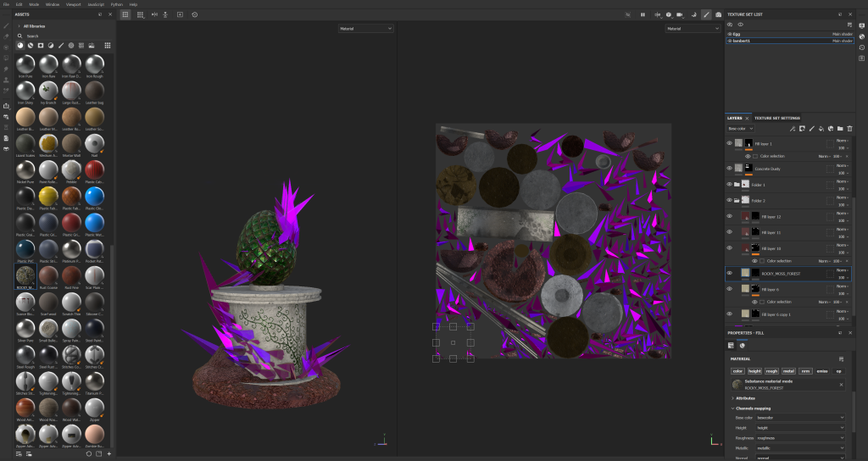This screenshot has width=868, height=461.
Task: Switch the asset view to the grid icon
Action: [107, 45]
